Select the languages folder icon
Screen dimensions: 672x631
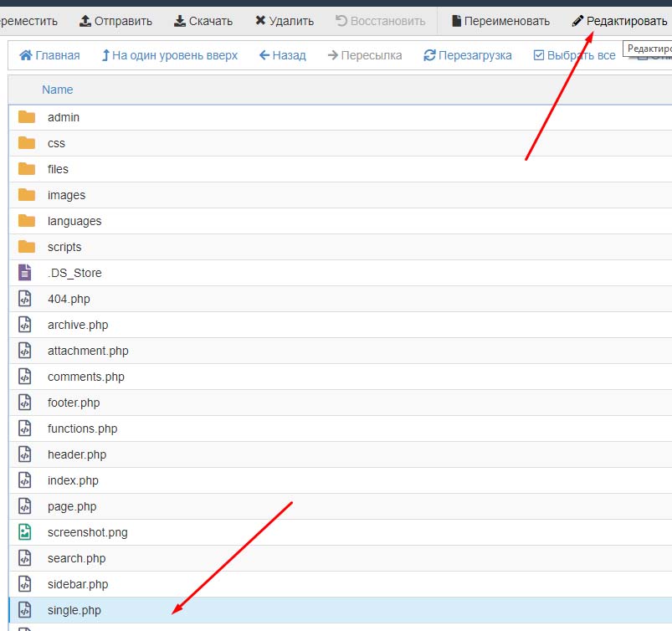27,221
